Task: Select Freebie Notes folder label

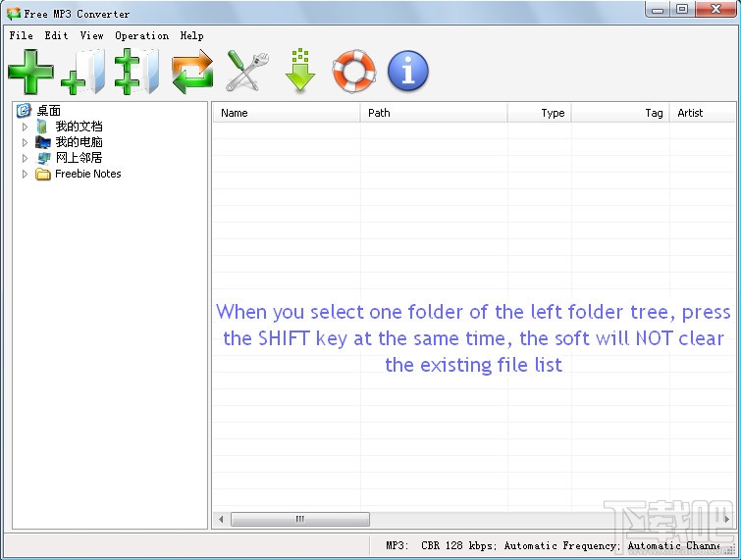Action: (88, 174)
